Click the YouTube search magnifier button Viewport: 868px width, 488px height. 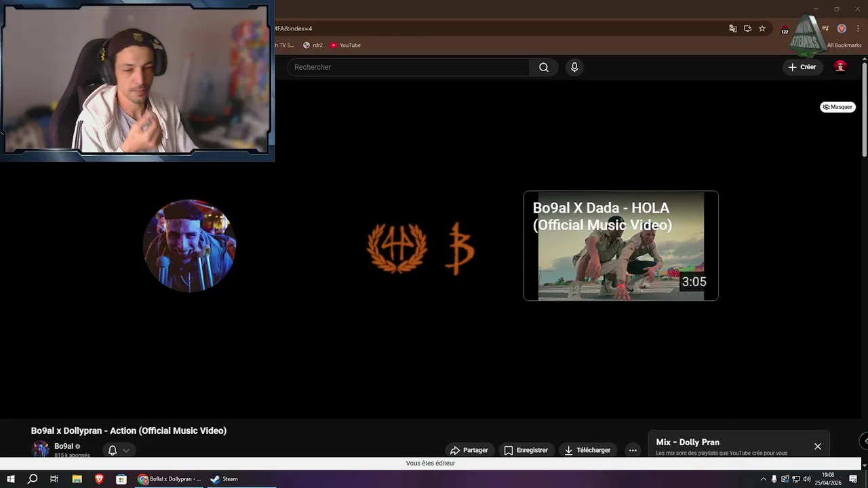point(544,67)
